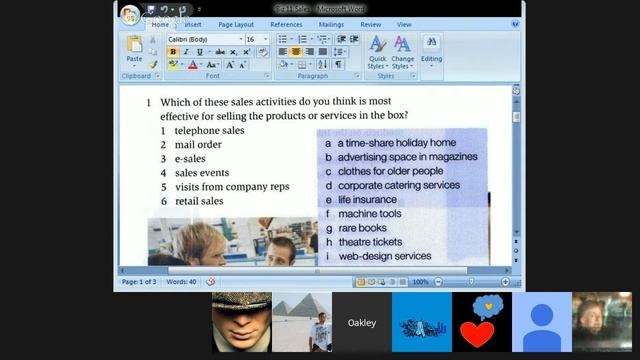Click the Undo icon

click(x=164, y=9)
